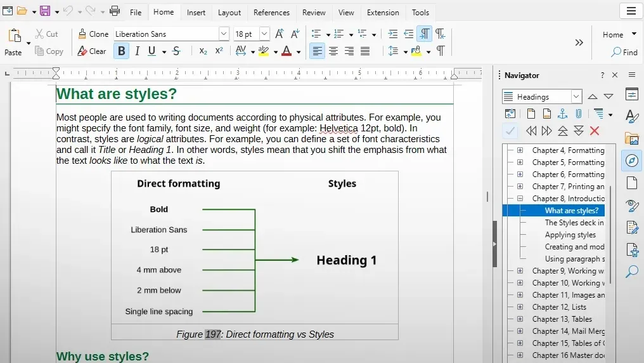Apply red font color
The height and width of the screenshot is (363, 644).
287,51
